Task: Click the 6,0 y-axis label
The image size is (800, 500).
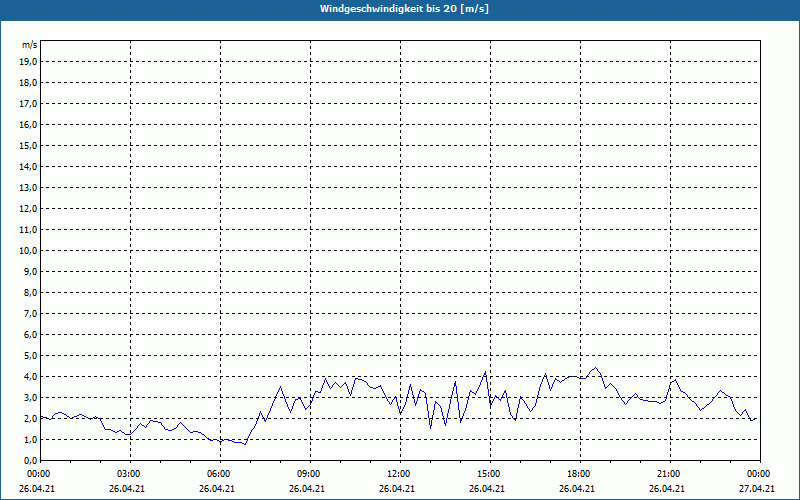Action: pos(30,335)
